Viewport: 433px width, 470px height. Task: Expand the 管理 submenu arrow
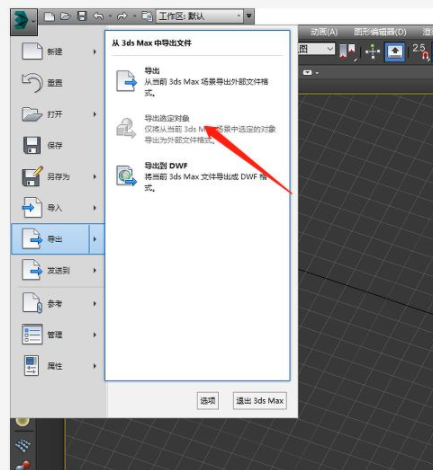pyautogui.click(x=95, y=335)
